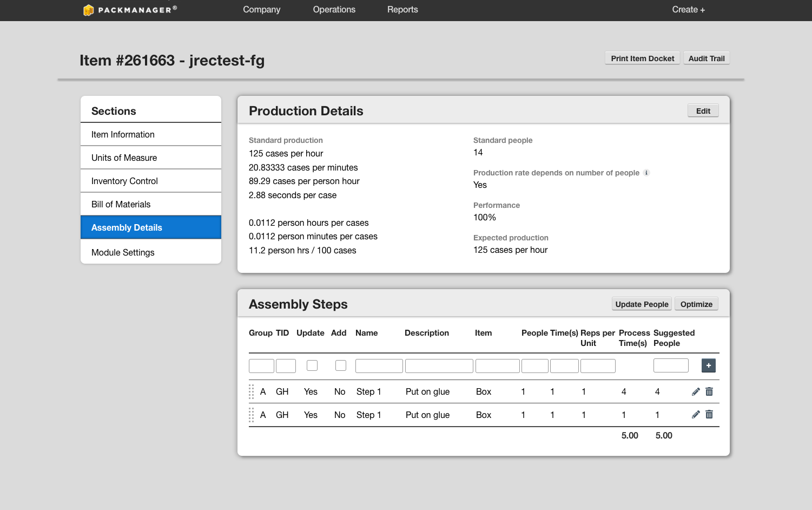Open Bill of Materials section
Viewport: 812px width, 510px height.
(151, 204)
